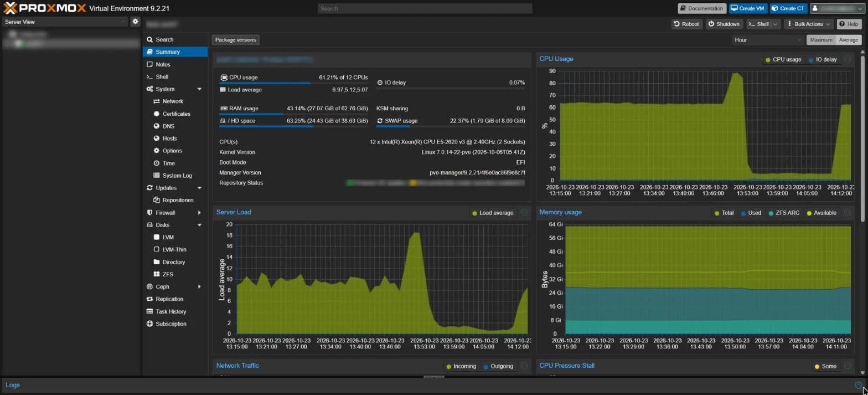Collapse the Server Load panel
The image size is (868, 395).
(x=524, y=212)
